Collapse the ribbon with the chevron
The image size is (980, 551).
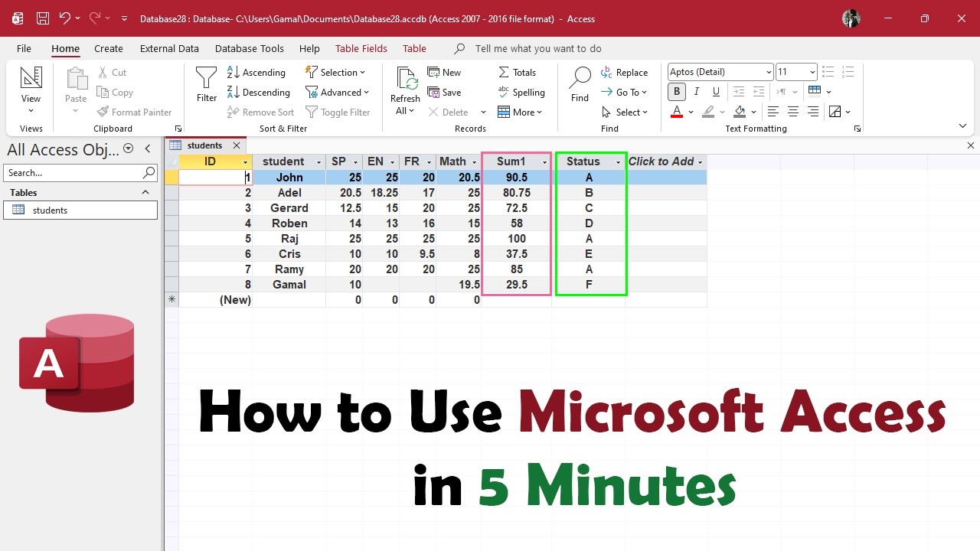coord(963,126)
